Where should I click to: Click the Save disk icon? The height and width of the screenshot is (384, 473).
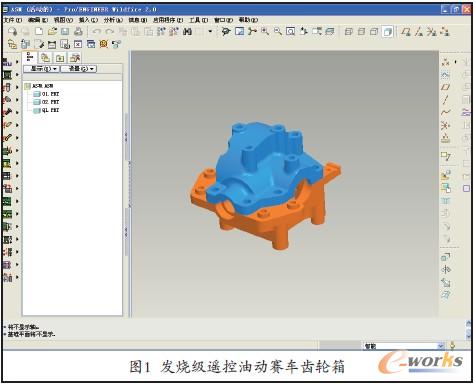click(65, 31)
